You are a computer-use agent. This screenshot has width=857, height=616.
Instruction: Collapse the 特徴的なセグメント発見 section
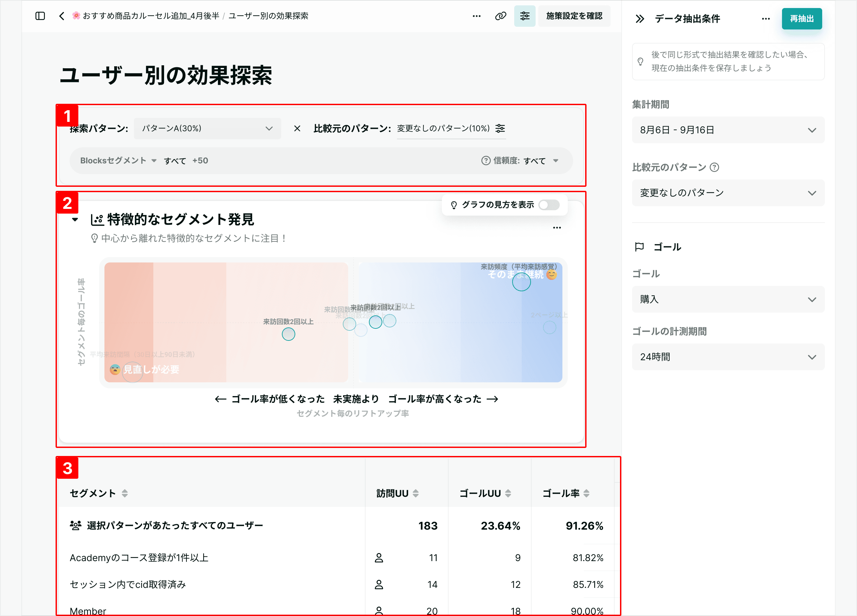click(x=75, y=220)
